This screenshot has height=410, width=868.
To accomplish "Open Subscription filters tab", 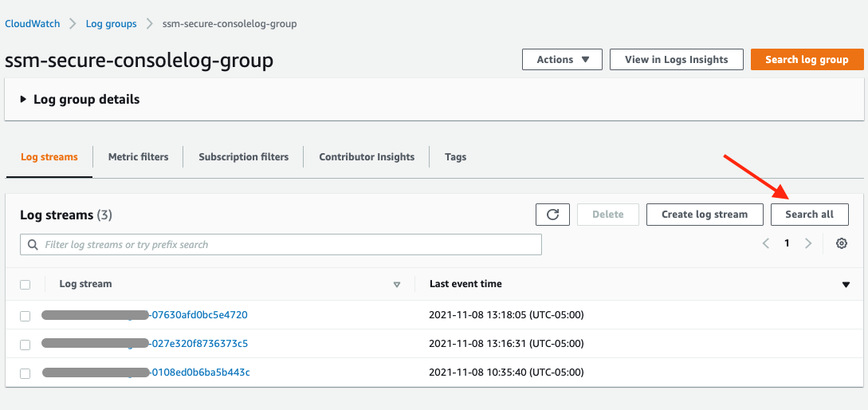I will tap(244, 157).
